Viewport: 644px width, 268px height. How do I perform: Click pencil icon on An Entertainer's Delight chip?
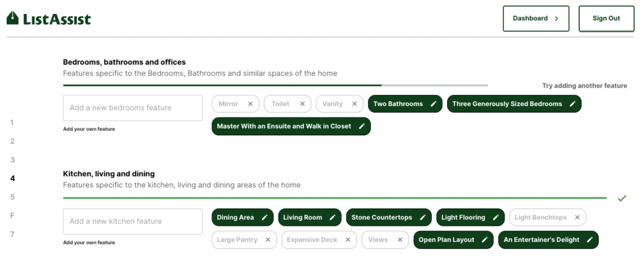pyautogui.click(x=590, y=240)
